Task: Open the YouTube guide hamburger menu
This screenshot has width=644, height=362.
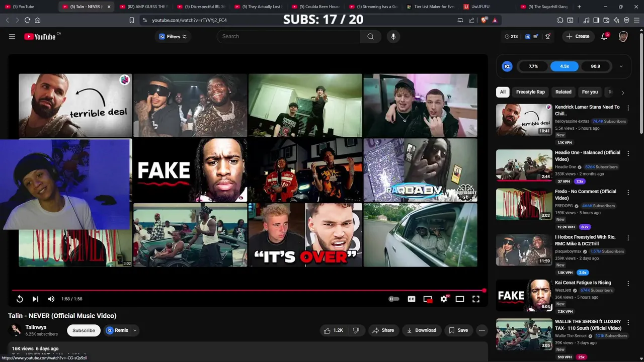Action: [12, 36]
